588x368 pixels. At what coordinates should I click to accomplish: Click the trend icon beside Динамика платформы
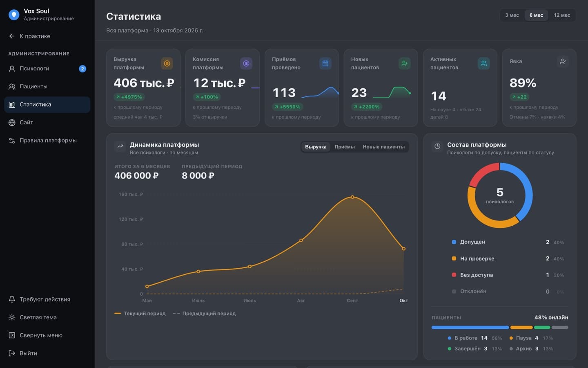[x=120, y=146]
